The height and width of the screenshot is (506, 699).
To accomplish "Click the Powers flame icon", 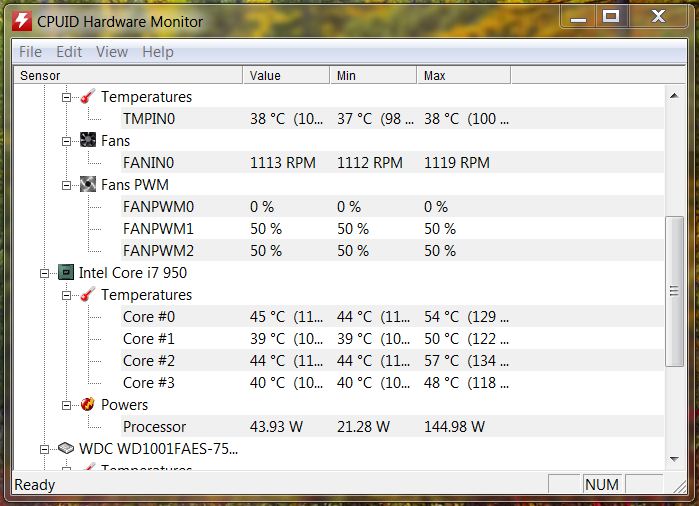I will 88,404.
